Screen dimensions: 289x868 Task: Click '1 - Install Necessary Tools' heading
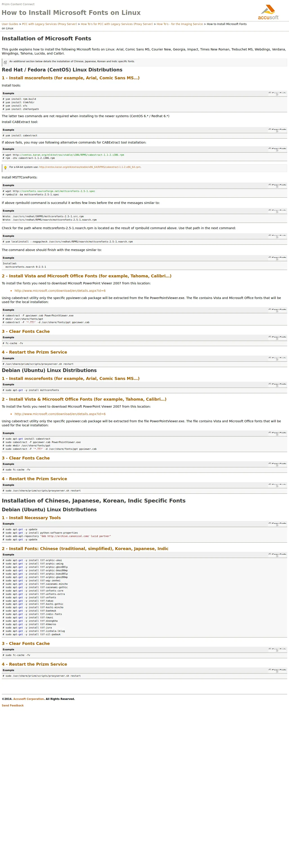point(31,518)
